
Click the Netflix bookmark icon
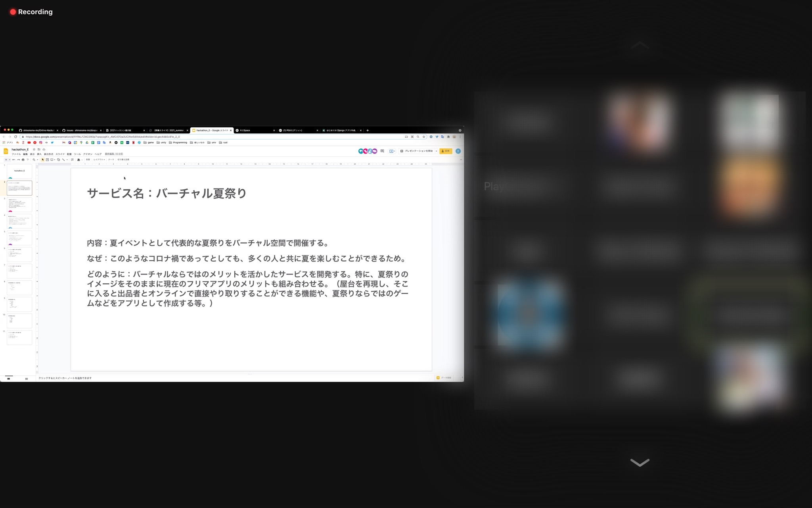point(134,142)
